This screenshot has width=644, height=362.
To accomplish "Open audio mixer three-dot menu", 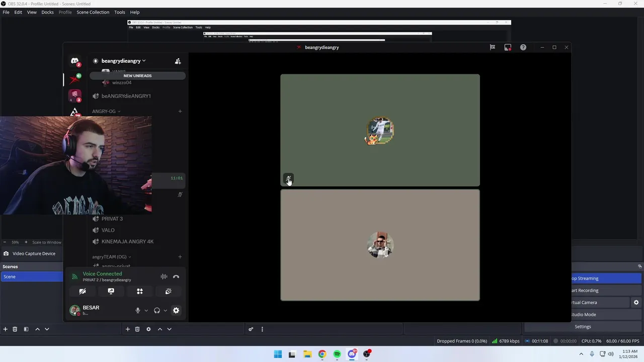I will click(x=262, y=329).
